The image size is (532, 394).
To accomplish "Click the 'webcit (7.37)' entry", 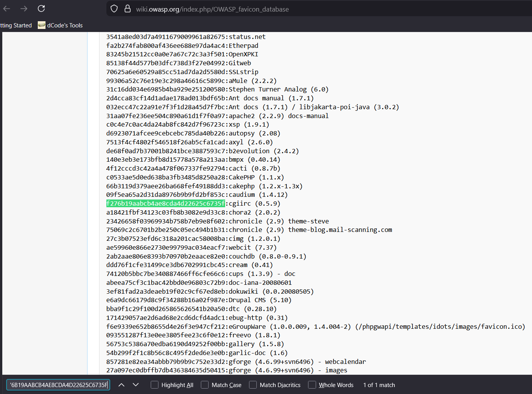I will coord(253,248).
